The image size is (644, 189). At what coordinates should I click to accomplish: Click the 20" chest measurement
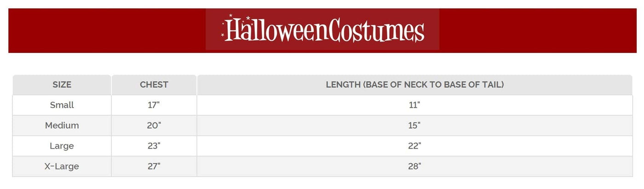coord(154,126)
